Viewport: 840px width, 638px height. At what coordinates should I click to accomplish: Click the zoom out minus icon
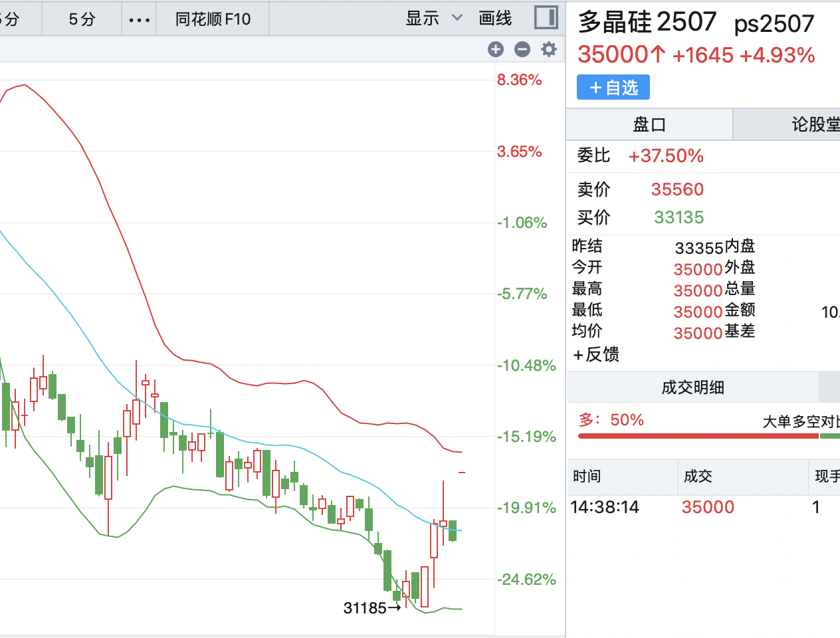tap(522, 49)
